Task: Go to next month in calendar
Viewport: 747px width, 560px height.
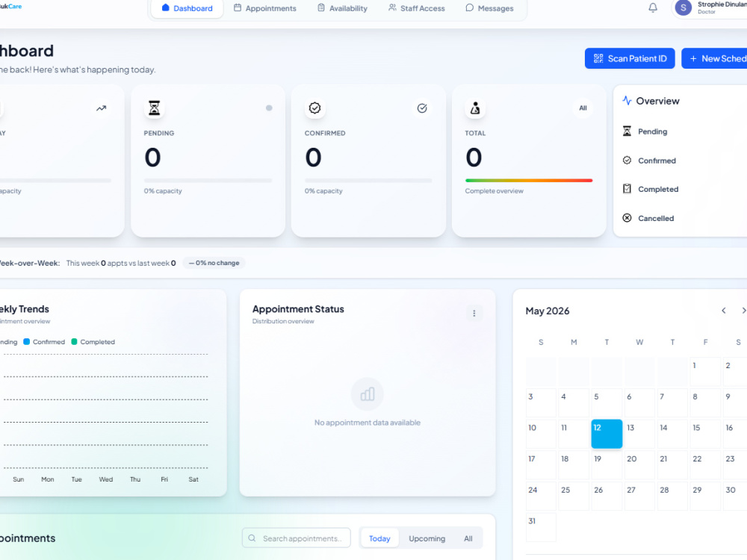Action: [743, 311]
